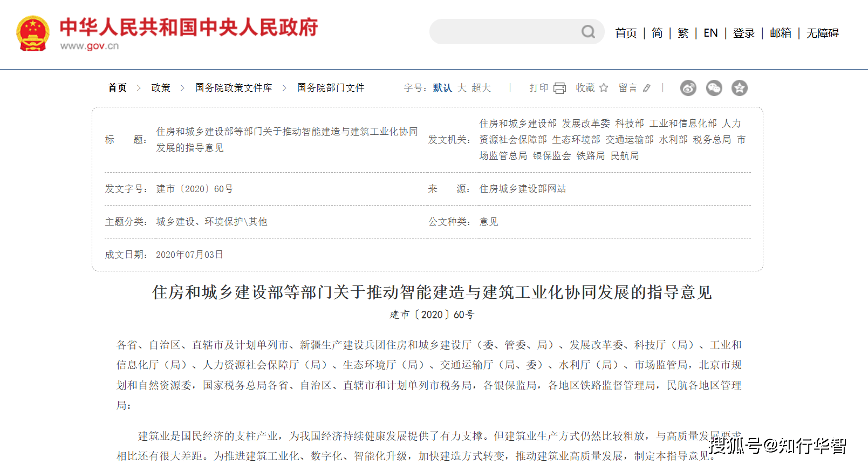Click into the site search field
The width and height of the screenshot is (868, 464).
pyautogui.click(x=504, y=32)
